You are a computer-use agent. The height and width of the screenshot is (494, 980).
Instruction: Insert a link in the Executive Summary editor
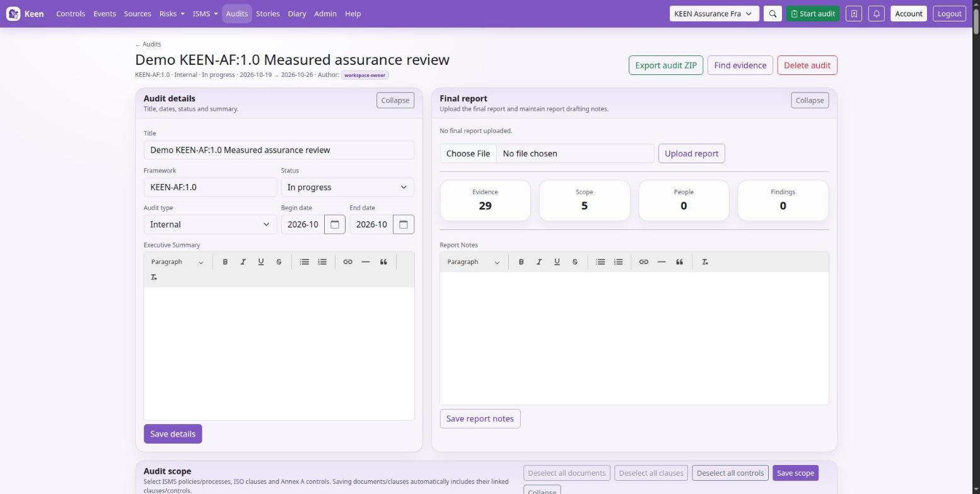coord(347,262)
